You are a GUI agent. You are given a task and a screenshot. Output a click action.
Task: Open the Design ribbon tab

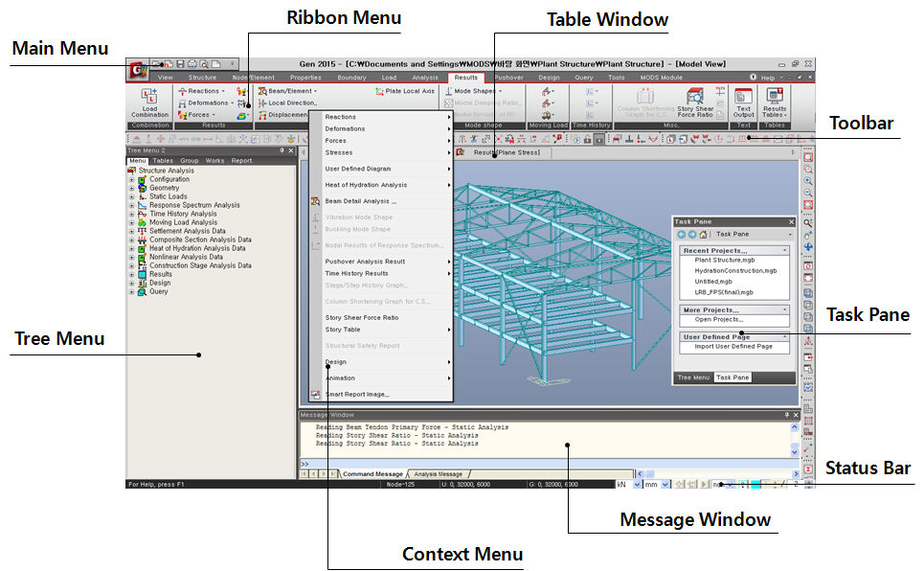pos(549,78)
